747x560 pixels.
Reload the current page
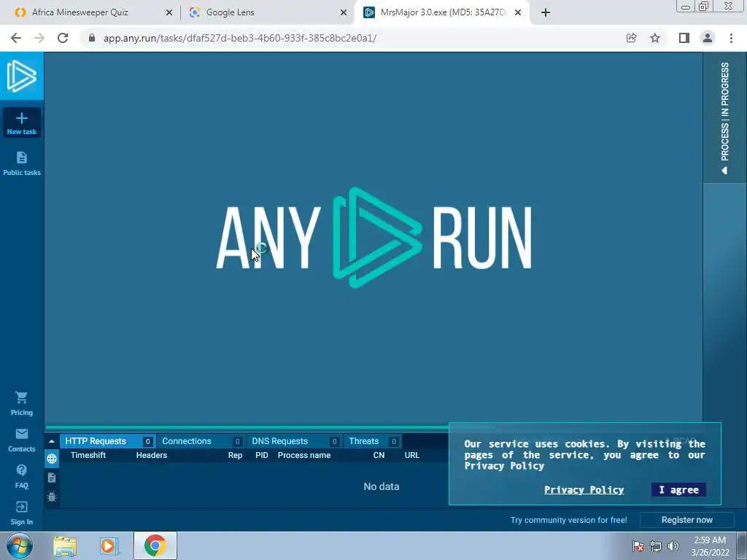pos(63,38)
